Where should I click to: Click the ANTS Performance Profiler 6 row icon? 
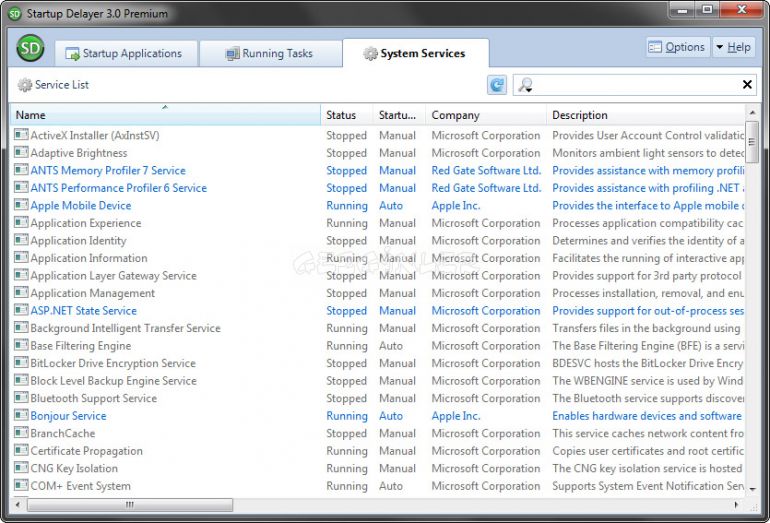[x=21, y=187]
